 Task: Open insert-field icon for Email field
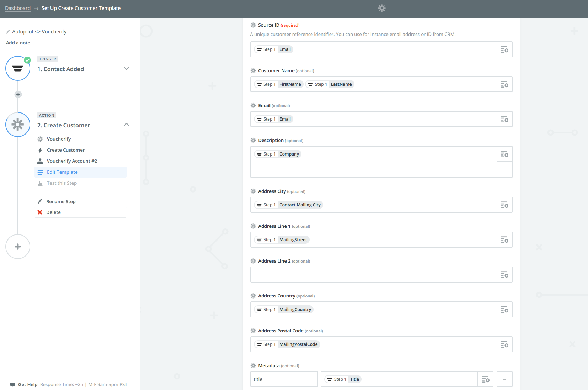pyautogui.click(x=504, y=119)
